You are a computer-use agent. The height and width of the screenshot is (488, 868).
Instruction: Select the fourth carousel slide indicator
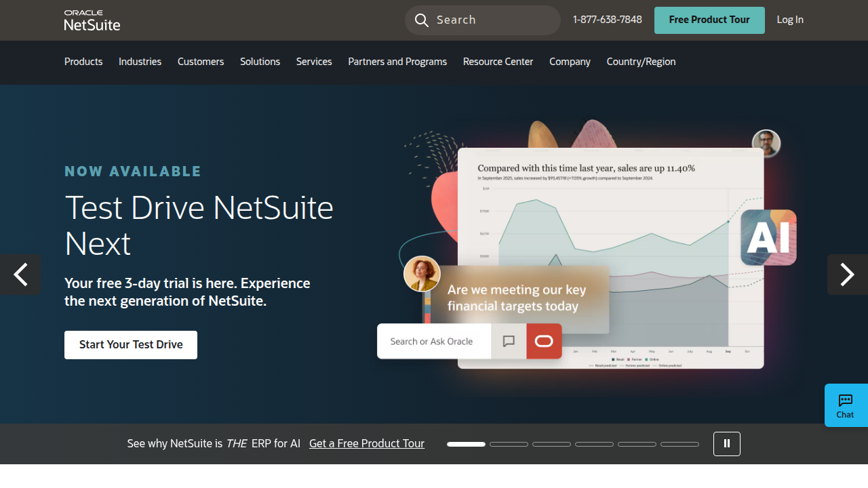tap(594, 444)
